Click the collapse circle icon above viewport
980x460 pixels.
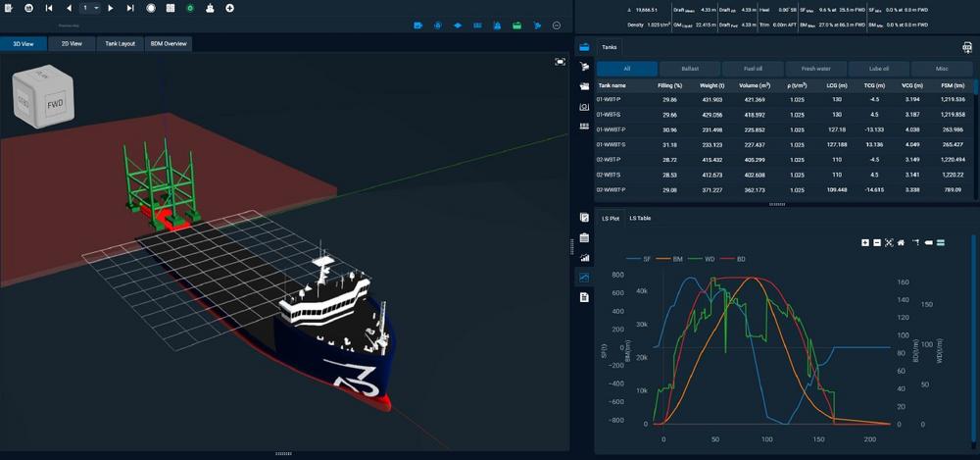557,26
